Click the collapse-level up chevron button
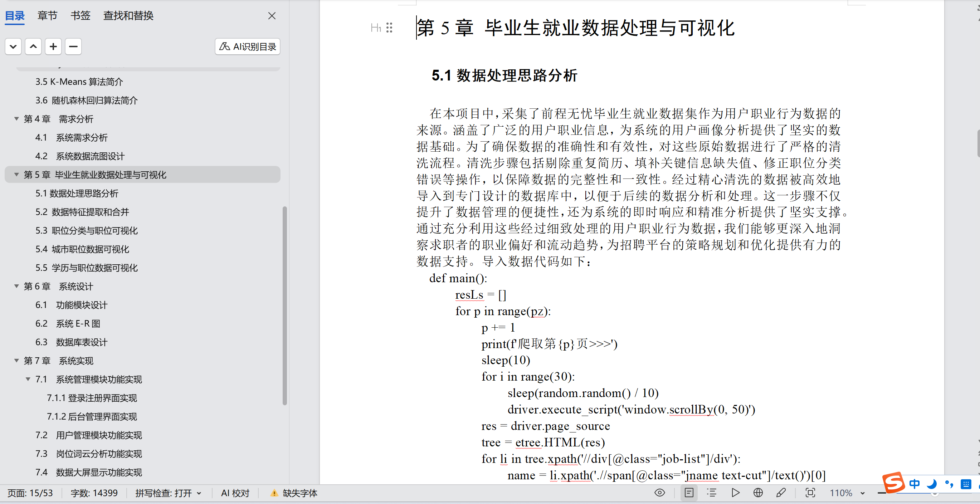Image resolution: width=980 pixels, height=504 pixels. click(34, 47)
